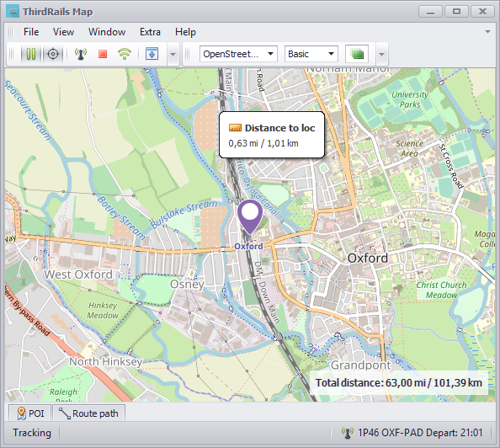500x448 pixels.
Task: Click the Botley Stream map label
Action: pos(121,218)
